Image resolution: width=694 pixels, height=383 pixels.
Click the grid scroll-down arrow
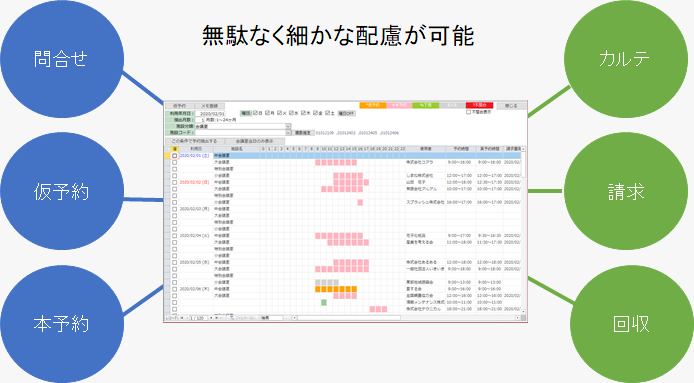tap(524, 312)
